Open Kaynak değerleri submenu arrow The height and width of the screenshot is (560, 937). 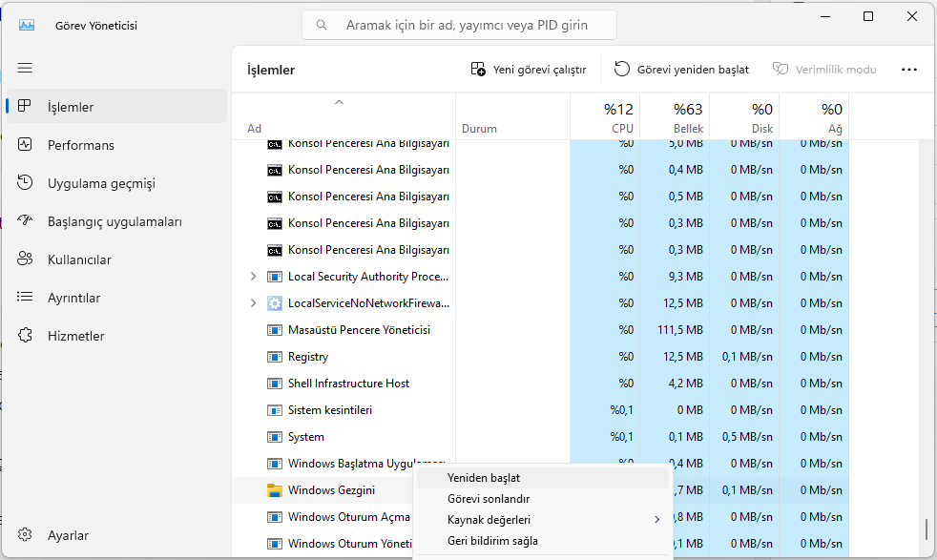tap(656, 520)
